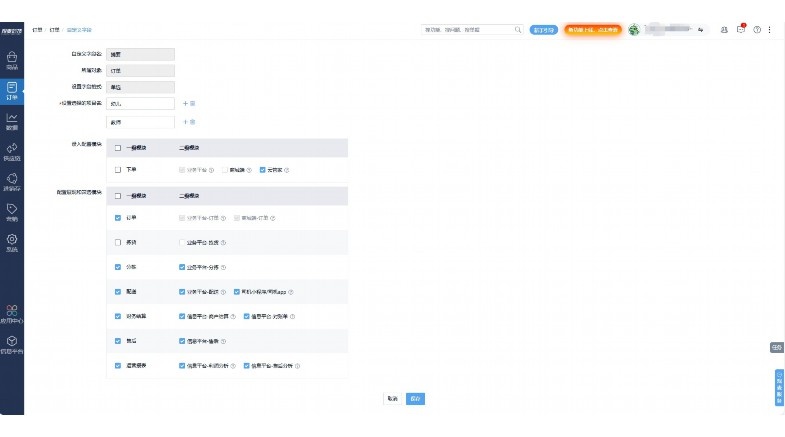Image resolution: width=785 pixels, height=437 pixels.
Task: Uncheck the second sub-module checkbox in 财务结算 row
Action: click(246, 316)
